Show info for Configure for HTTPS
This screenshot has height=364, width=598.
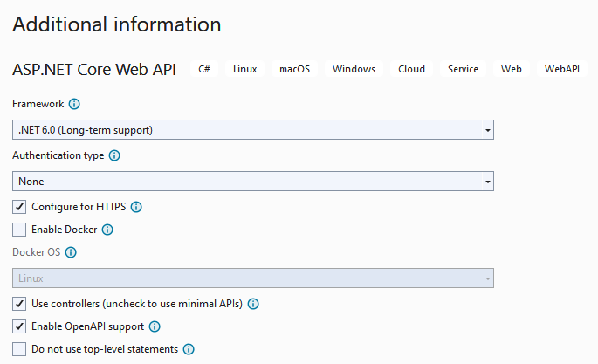136,207
